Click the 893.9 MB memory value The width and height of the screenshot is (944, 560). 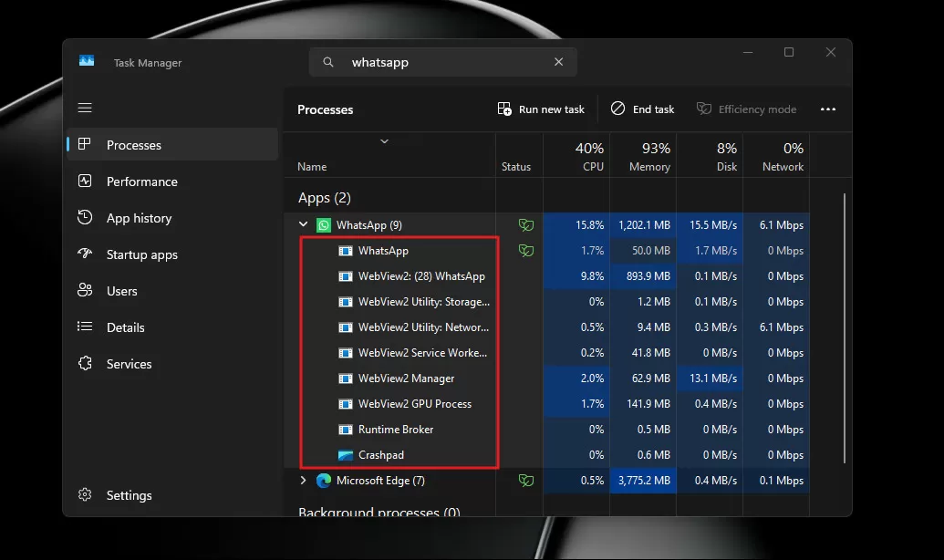(648, 276)
